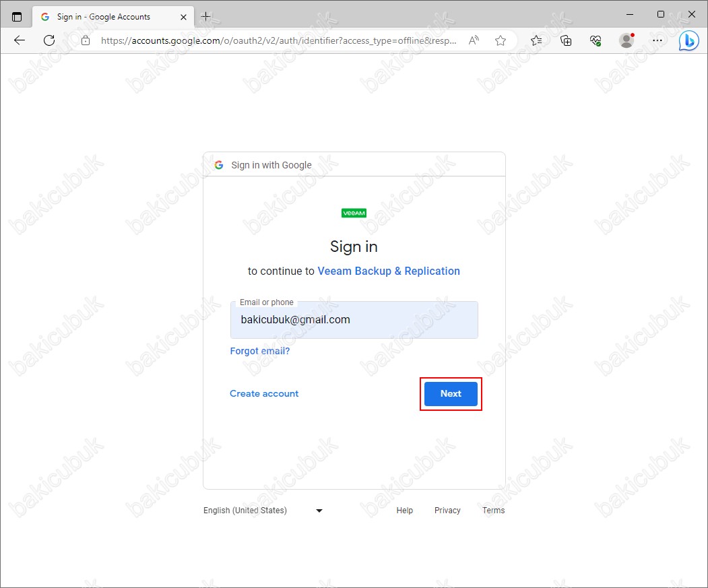Add page to favorites with star icon
The height and width of the screenshot is (588, 708).
[x=501, y=40]
